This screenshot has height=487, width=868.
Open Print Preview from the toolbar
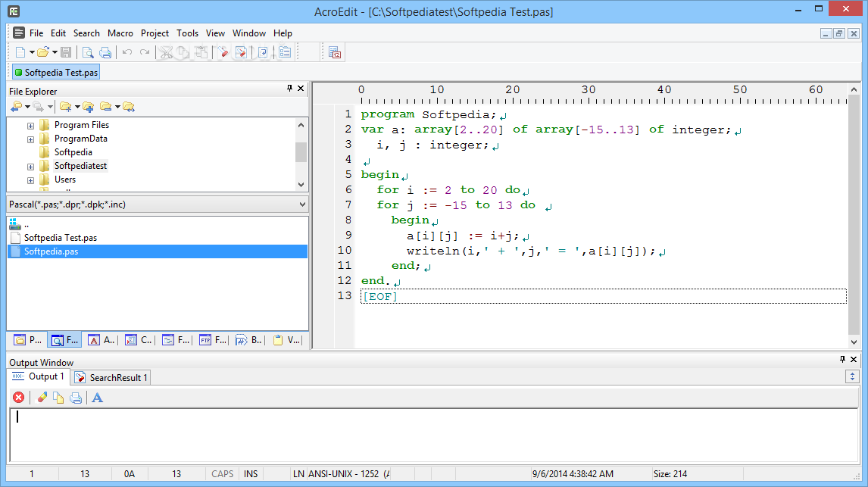87,52
